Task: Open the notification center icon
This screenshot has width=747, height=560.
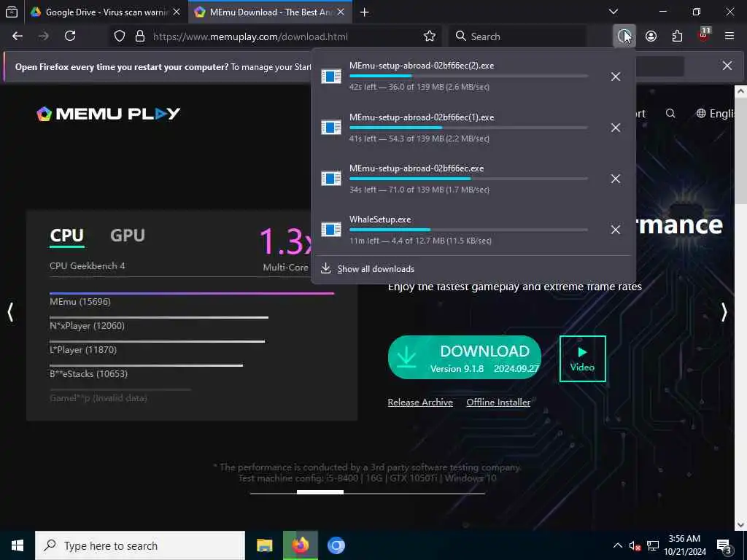Action: (x=724, y=546)
